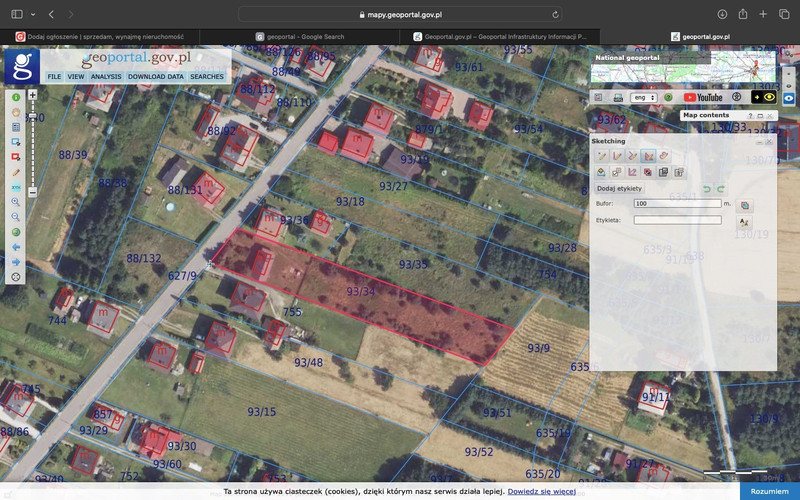Open the eng language dropdown

[645, 97]
